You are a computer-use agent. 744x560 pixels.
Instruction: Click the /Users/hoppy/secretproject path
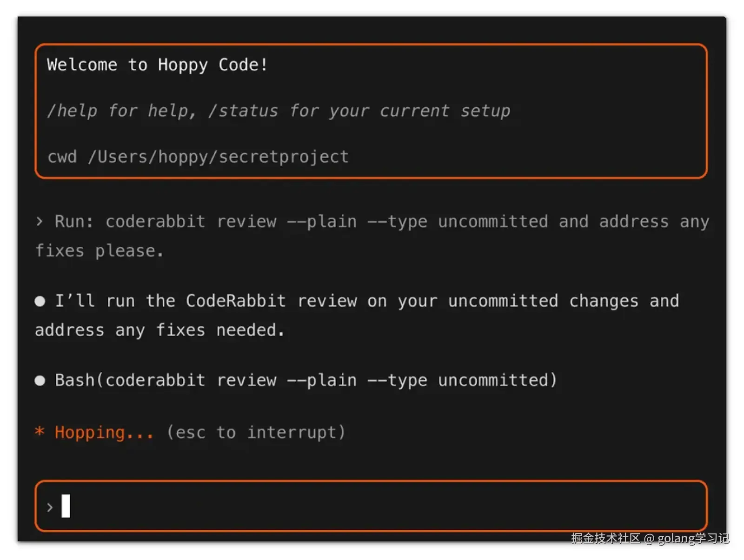pyautogui.click(x=219, y=157)
